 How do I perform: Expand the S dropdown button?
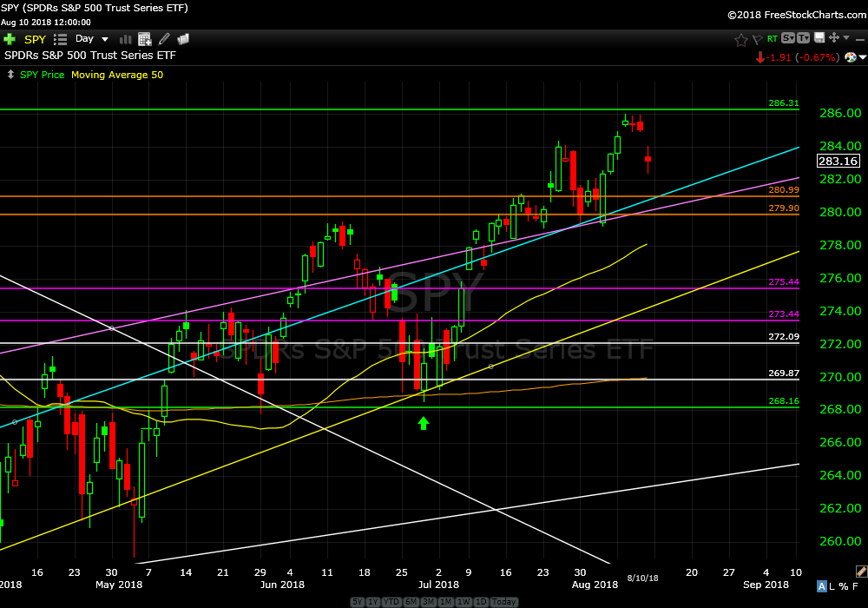click(x=787, y=38)
